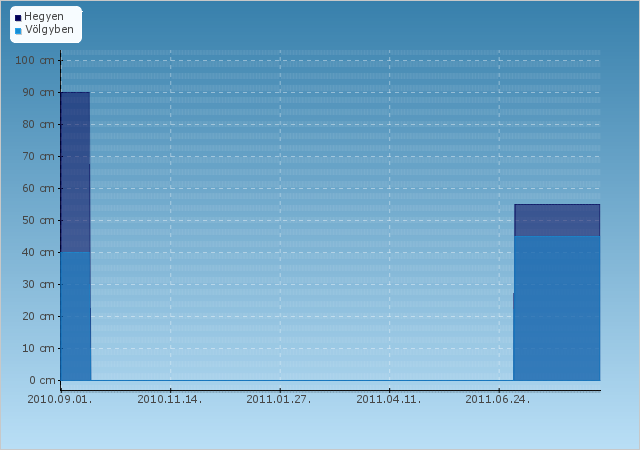
Task: Click the 'Völgyben' legend label
Action: click(x=49, y=29)
